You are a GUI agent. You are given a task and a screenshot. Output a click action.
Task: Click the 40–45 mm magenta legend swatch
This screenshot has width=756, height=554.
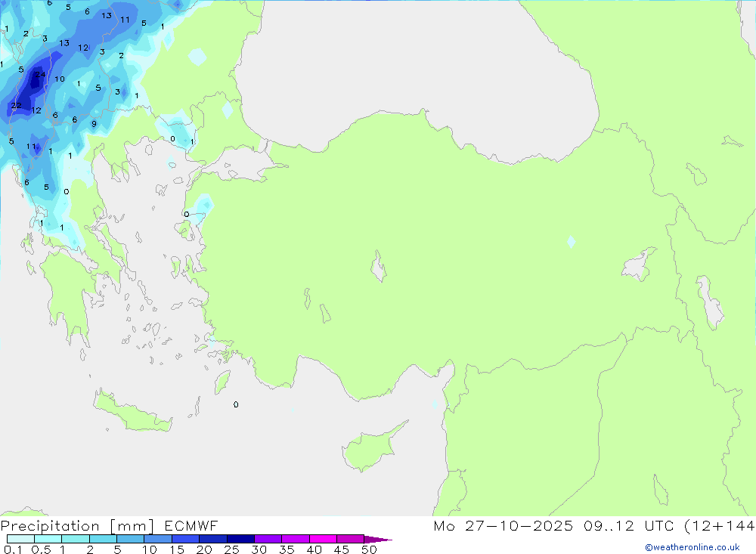pyautogui.click(x=323, y=539)
